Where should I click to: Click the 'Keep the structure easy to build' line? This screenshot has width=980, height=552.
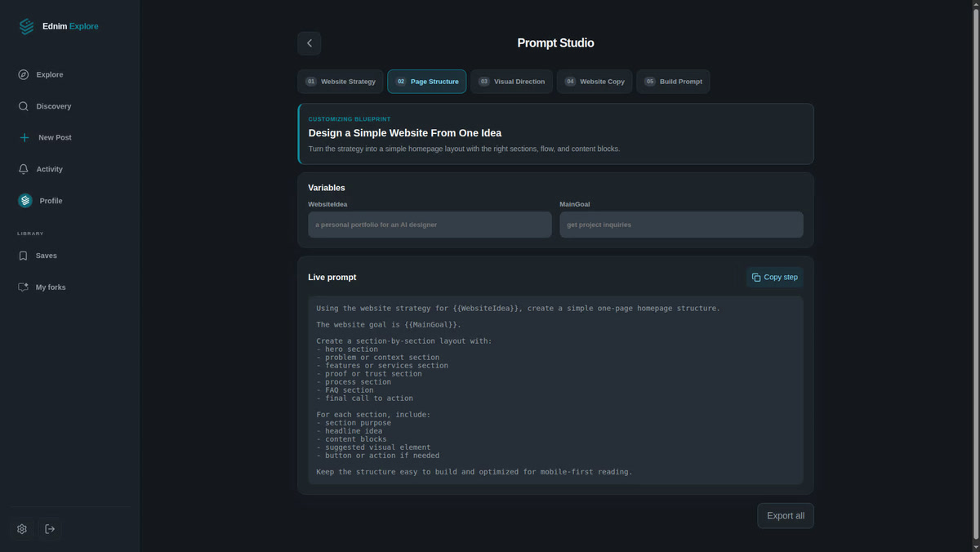point(474,472)
